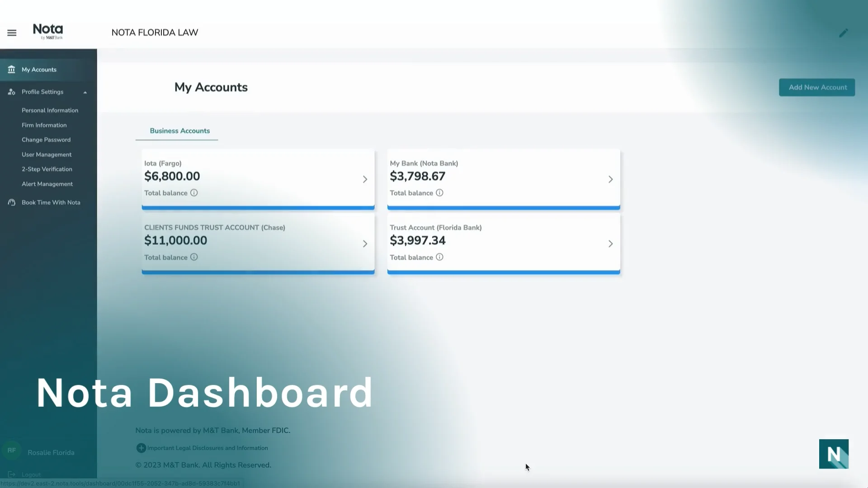
Task: Go to 2-Step Verification settings
Action: tap(47, 169)
